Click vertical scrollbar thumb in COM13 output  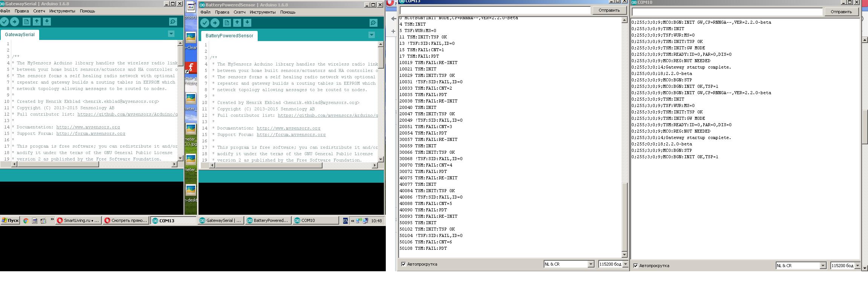click(624, 217)
